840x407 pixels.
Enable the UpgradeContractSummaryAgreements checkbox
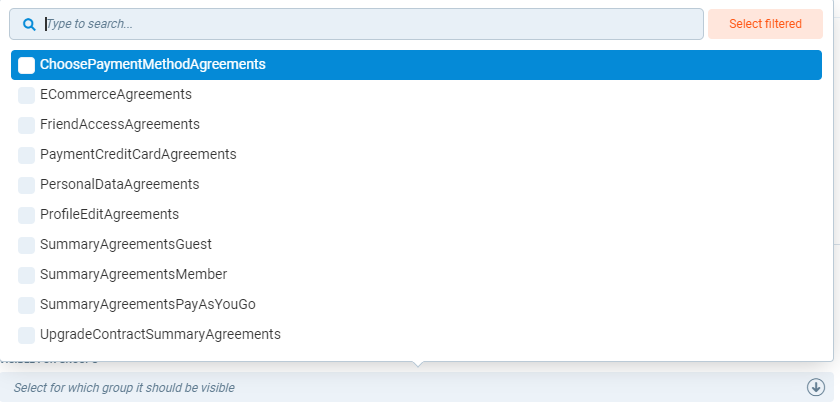[27, 335]
